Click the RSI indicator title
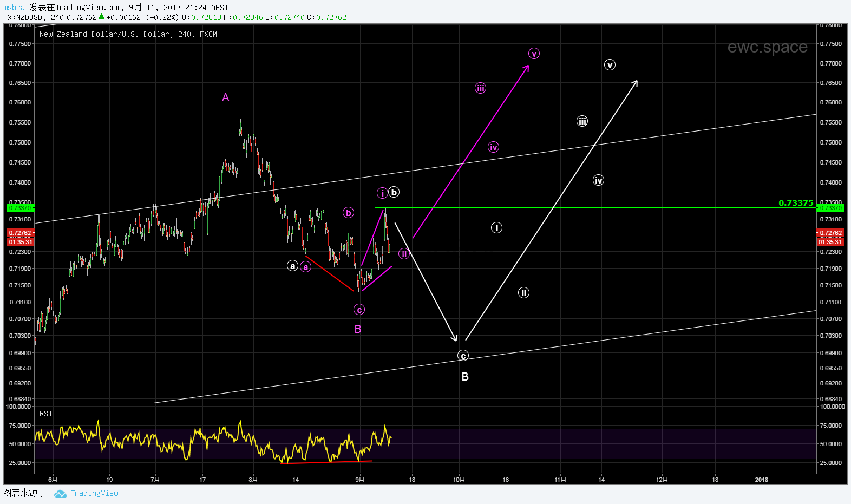Image resolution: width=851 pixels, height=504 pixels. (46, 414)
